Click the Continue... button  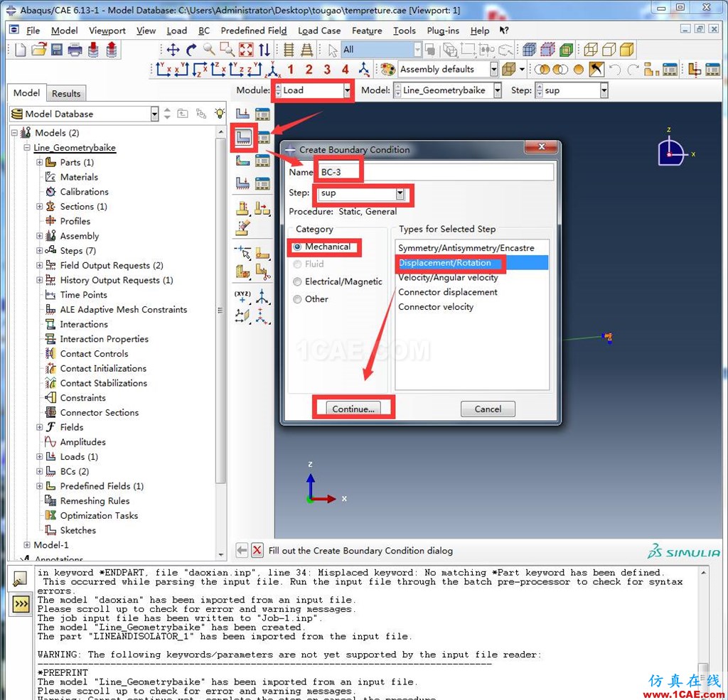(353, 409)
